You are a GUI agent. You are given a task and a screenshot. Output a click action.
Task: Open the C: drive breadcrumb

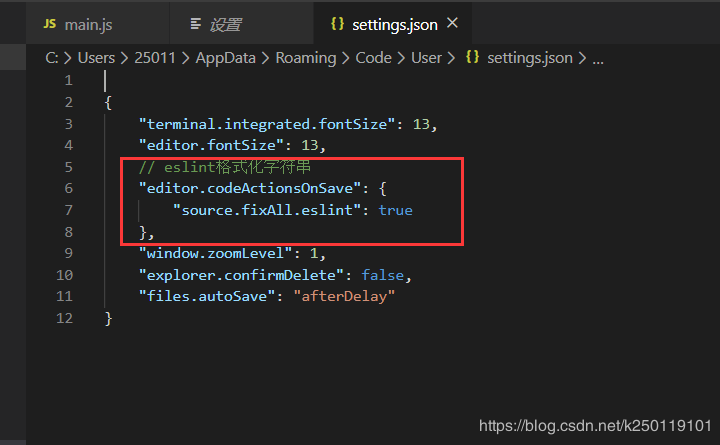52,58
